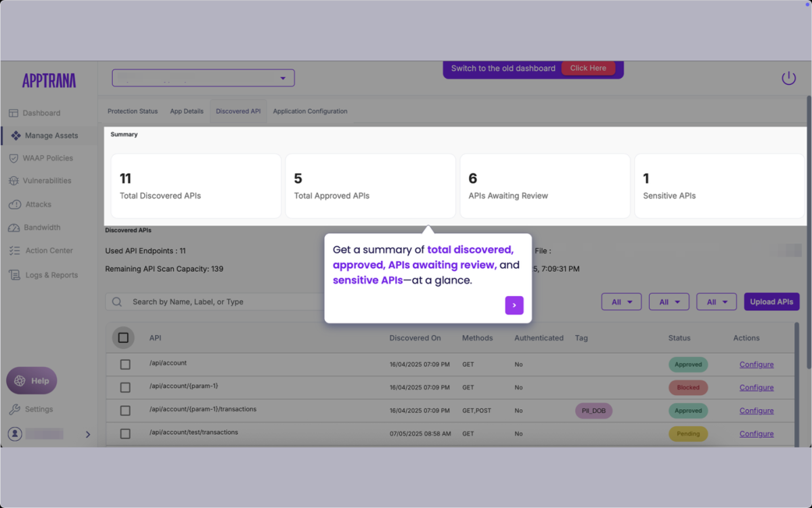The width and height of the screenshot is (812, 508).
Task: Open the first All filter dropdown
Action: [621, 301]
